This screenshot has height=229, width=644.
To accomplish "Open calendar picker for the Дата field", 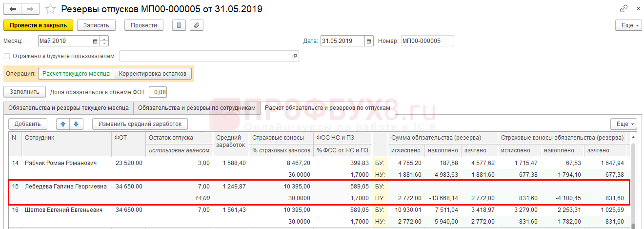I will click(x=369, y=41).
